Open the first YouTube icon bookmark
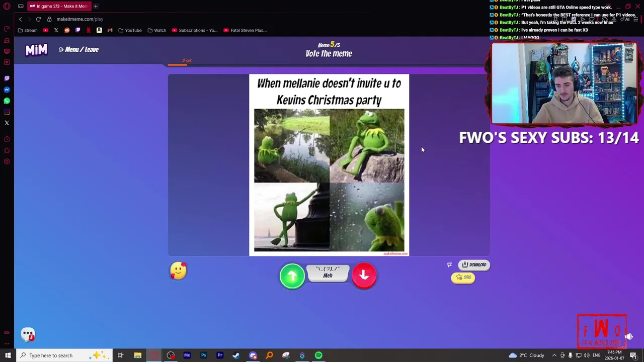 click(46, 30)
